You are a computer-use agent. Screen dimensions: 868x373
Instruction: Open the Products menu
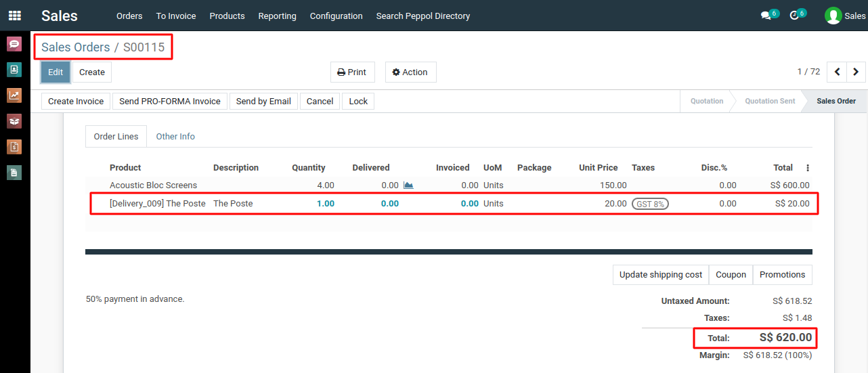click(227, 16)
